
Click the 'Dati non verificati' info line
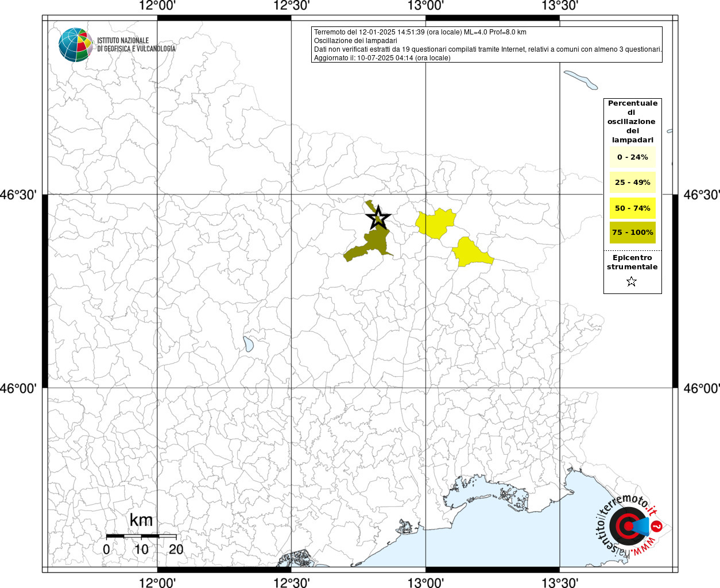point(488,49)
